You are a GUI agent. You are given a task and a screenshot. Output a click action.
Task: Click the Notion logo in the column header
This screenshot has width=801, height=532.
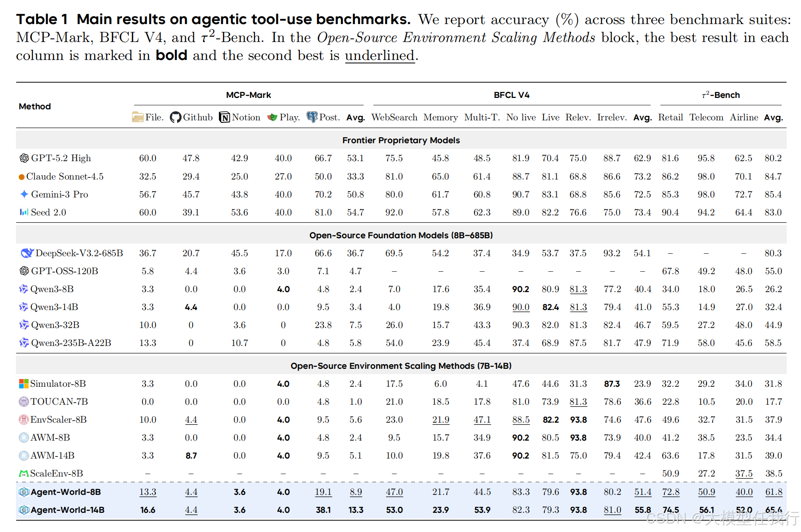[x=225, y=117]
